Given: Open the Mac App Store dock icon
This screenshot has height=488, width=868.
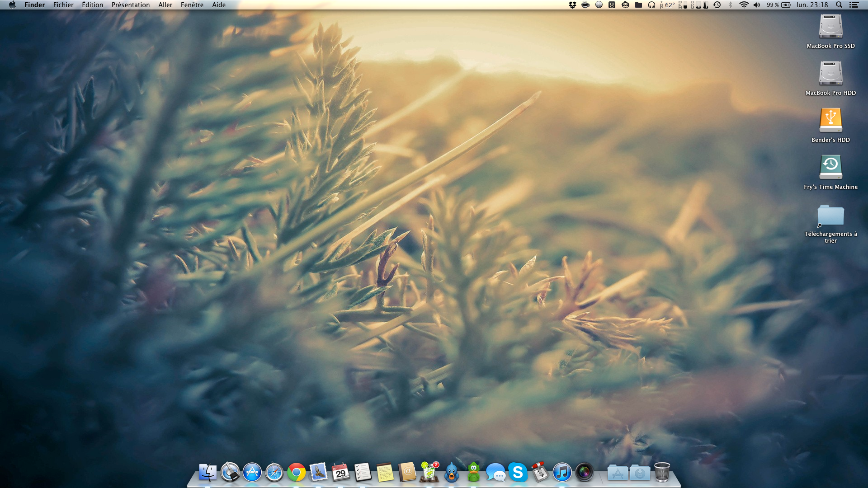Looking at the screenshot, I should point(252,473).
